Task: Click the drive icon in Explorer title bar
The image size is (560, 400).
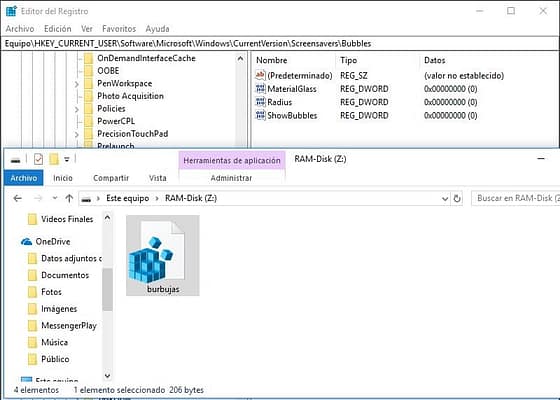Action: click(15, 160)
